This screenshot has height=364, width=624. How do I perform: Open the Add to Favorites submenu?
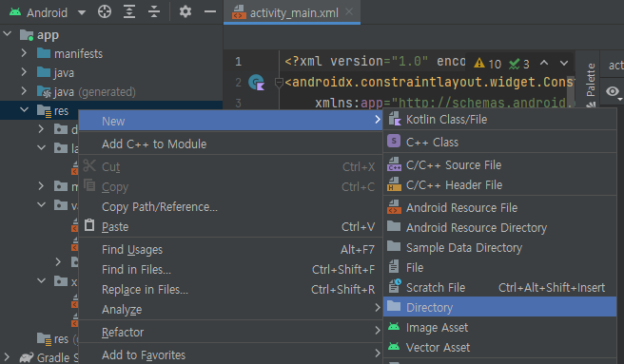(x=230, y=354)
